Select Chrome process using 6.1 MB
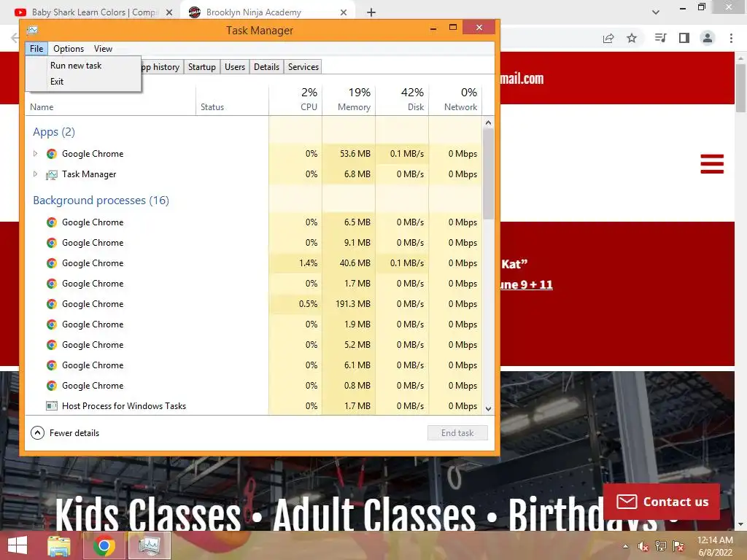 (253, 365)
